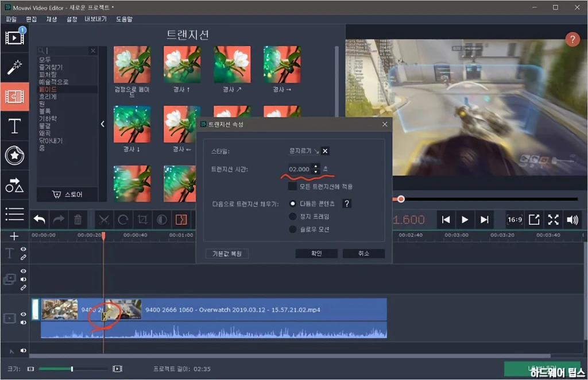This screenshot has width=588, height=380.
Task: Click the 확인 button in dialog
Action: [316, 254]
